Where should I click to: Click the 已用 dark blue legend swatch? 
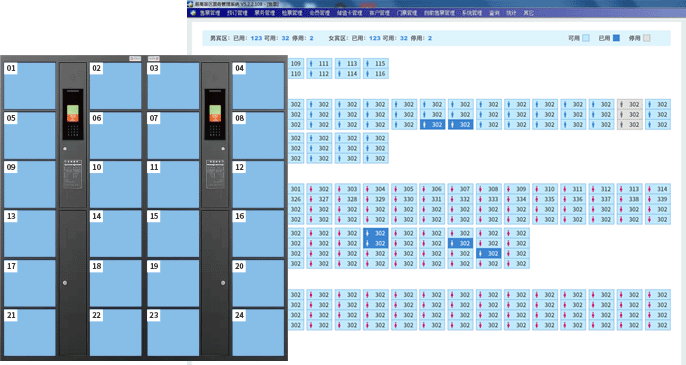[x=616, y=38]
